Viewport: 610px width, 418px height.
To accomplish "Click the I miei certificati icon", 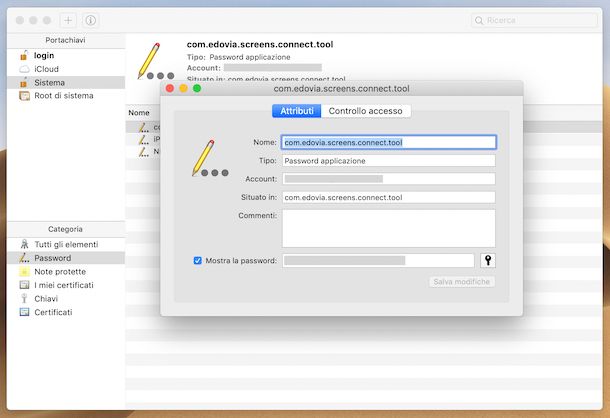I will coord(25,285).
